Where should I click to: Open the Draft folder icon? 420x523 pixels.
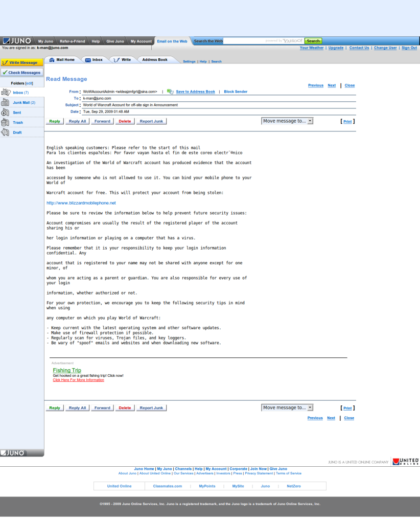coord(6,132)
